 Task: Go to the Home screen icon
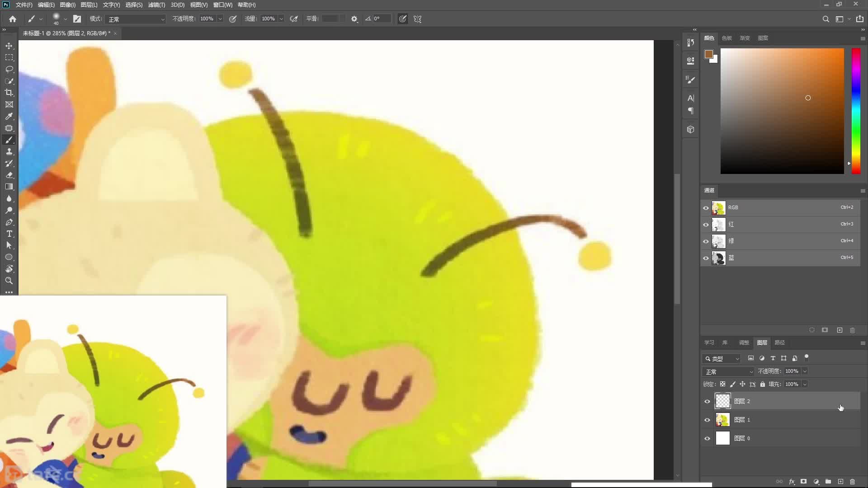[13, 19]
